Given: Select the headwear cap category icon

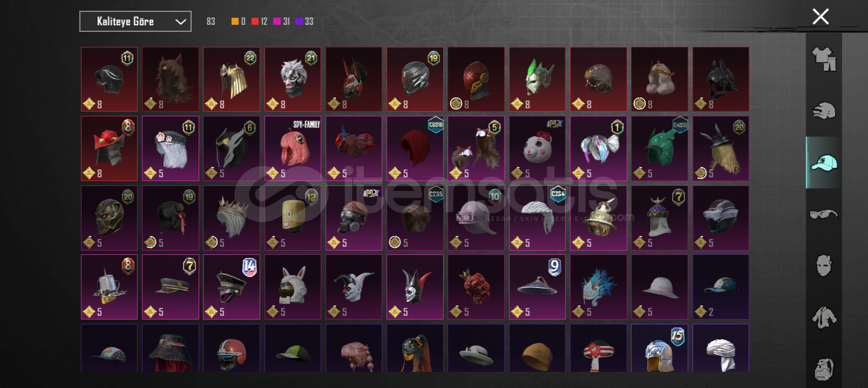Looking at the screenshot, I should click(824, 163).
